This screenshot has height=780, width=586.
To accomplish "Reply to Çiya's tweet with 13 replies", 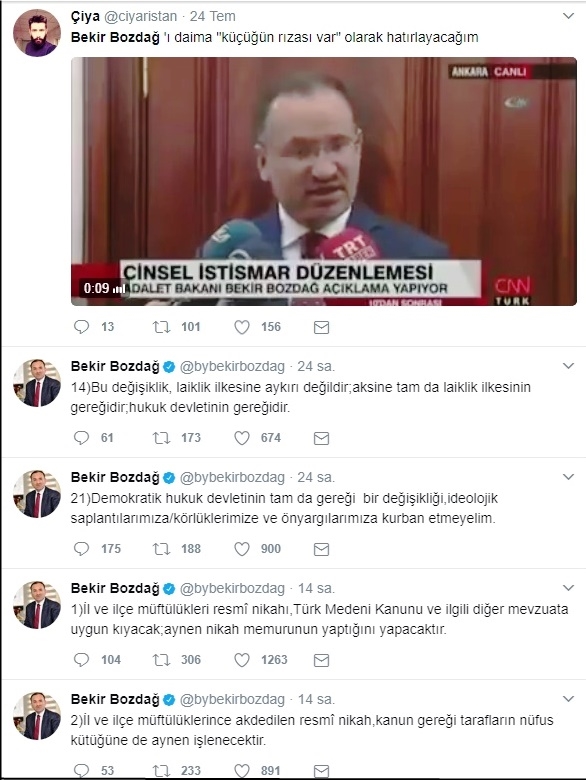I will 81,327.
